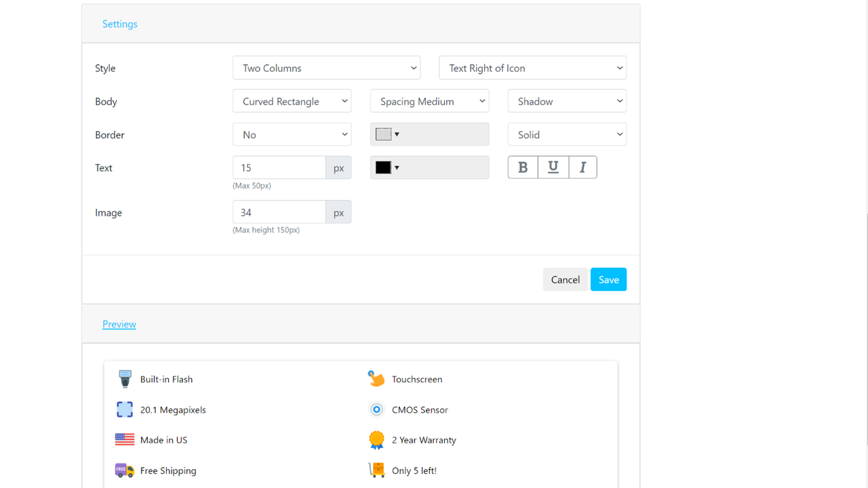
Task: Click the Built-in Flash icon
Action: click(x=125, y=378)
